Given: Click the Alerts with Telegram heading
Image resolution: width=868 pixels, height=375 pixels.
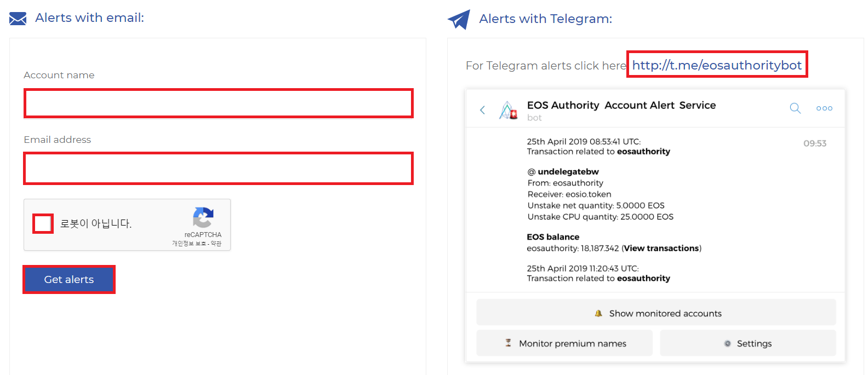Looking at the screenshot, I should [x=546, y=19].
